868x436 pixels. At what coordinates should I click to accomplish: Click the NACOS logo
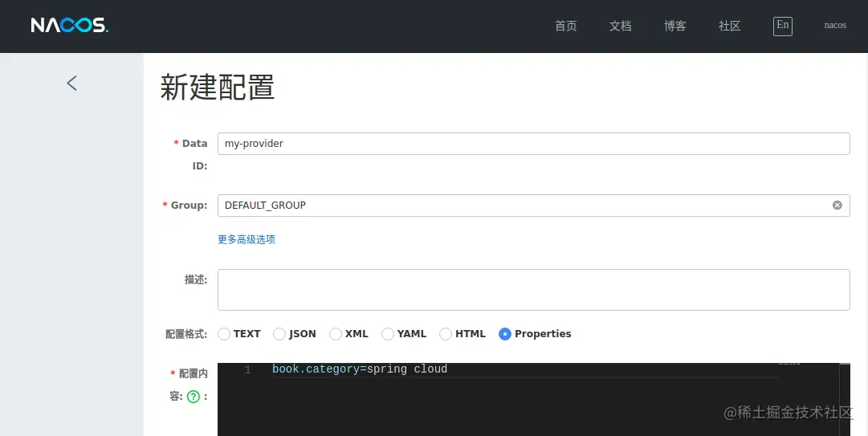coord(70,26)
